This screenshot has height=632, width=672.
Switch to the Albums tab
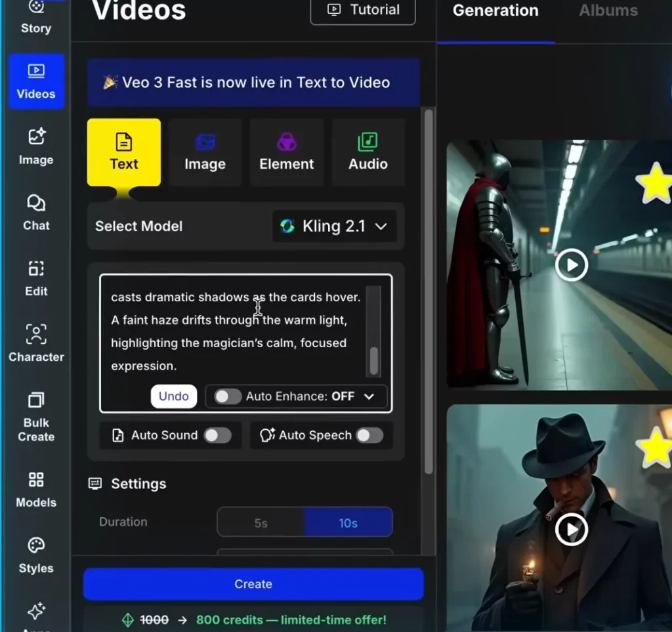608,11
